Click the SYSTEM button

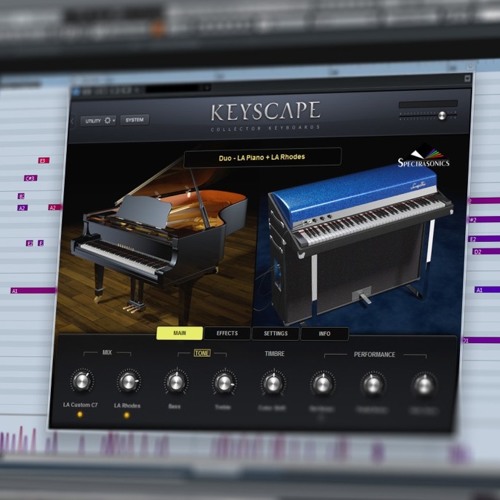135,120
